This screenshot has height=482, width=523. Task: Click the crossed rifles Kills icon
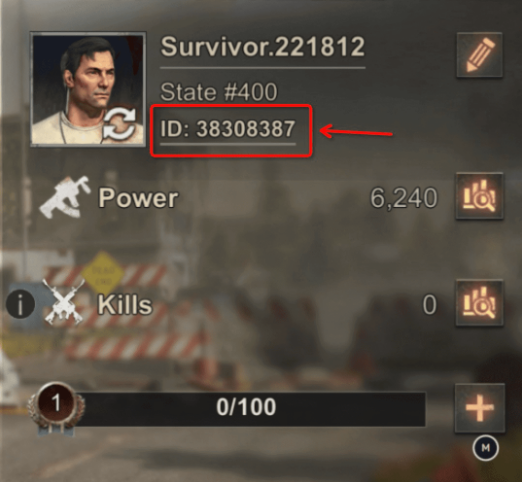pyautogui.click(x=64, y=302)
